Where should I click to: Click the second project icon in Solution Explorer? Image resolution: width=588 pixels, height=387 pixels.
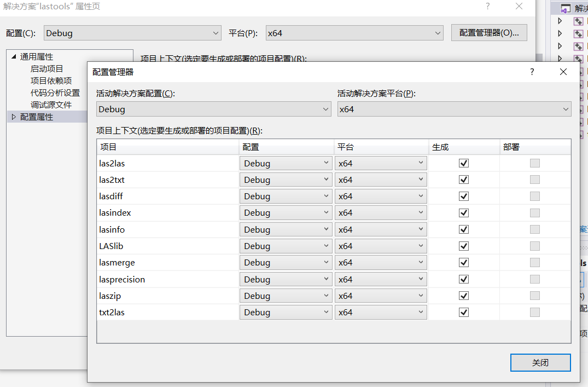pos(577,33)
